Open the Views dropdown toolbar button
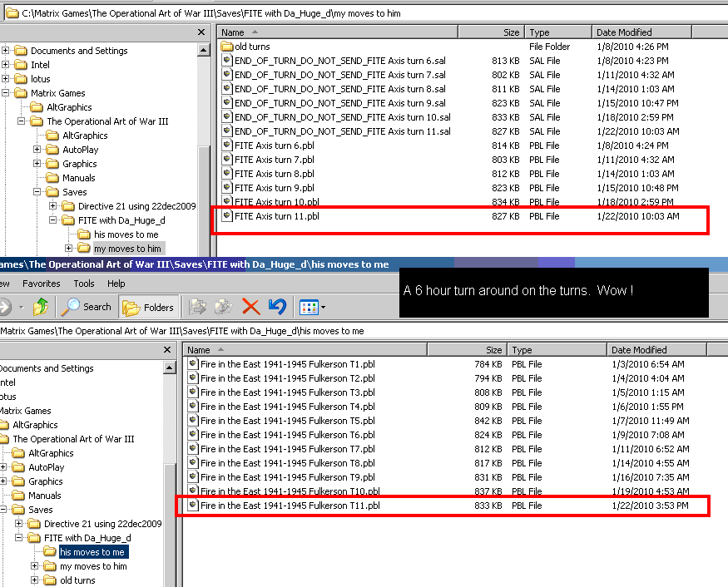This screenshot has height=587, width=728. pos(312,307)
